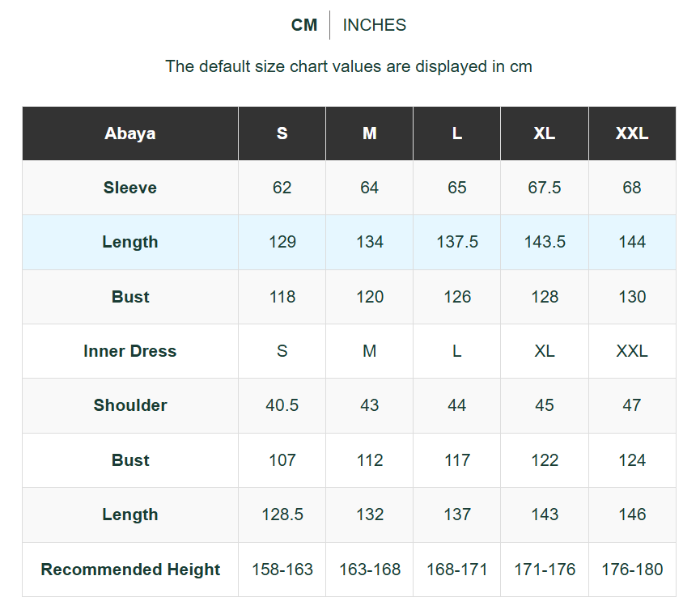Click the Shoulder row label
700x614 pixels.
pyautogui.click(x=129, y=405)
